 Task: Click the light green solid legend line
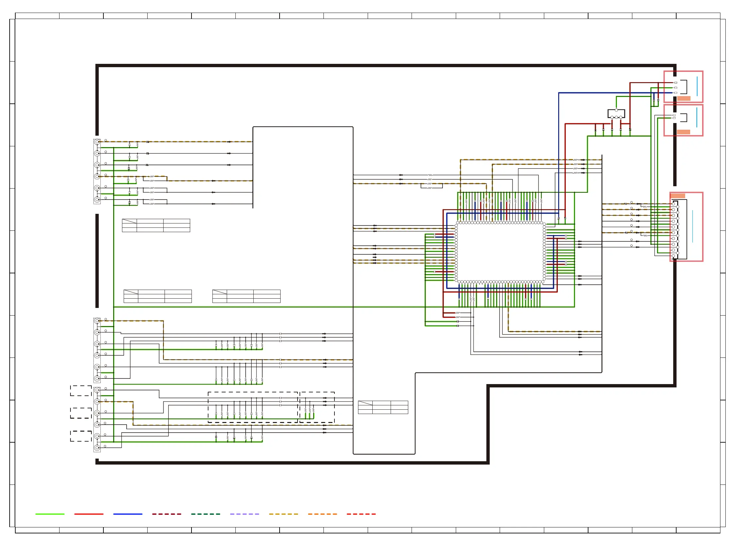point(50,514)
